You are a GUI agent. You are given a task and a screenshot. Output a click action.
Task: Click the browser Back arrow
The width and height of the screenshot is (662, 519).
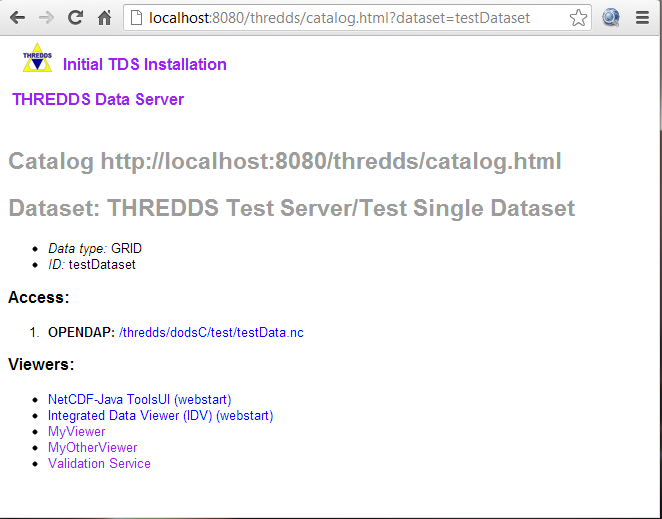[17, 18]
